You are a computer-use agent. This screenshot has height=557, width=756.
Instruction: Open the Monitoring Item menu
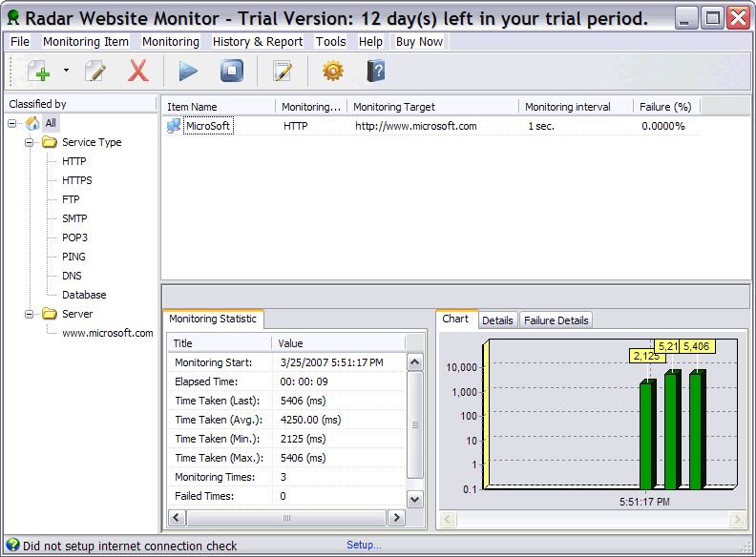pos(86,41)
